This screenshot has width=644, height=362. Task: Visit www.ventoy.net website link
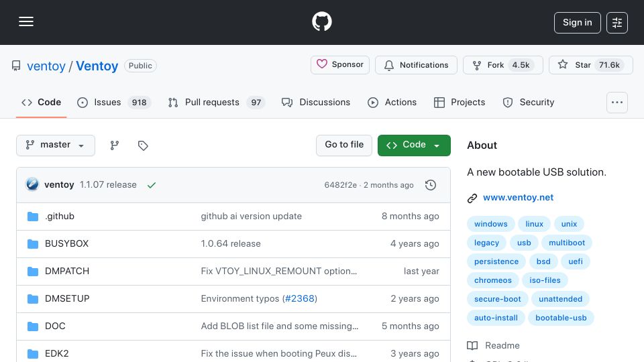click(518, 197)
